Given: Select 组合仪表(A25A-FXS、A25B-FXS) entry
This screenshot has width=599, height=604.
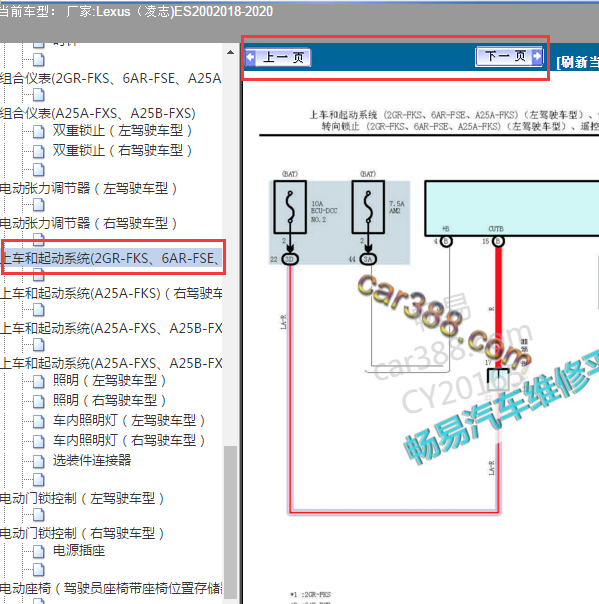Looking at the screenshot, I should click(98, 114).
